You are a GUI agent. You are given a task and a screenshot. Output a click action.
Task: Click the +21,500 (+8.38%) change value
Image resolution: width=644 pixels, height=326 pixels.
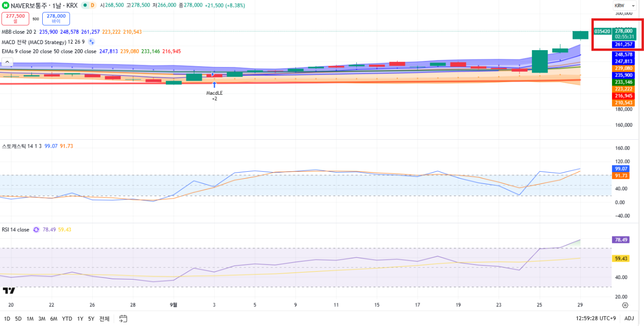(225, 5)
